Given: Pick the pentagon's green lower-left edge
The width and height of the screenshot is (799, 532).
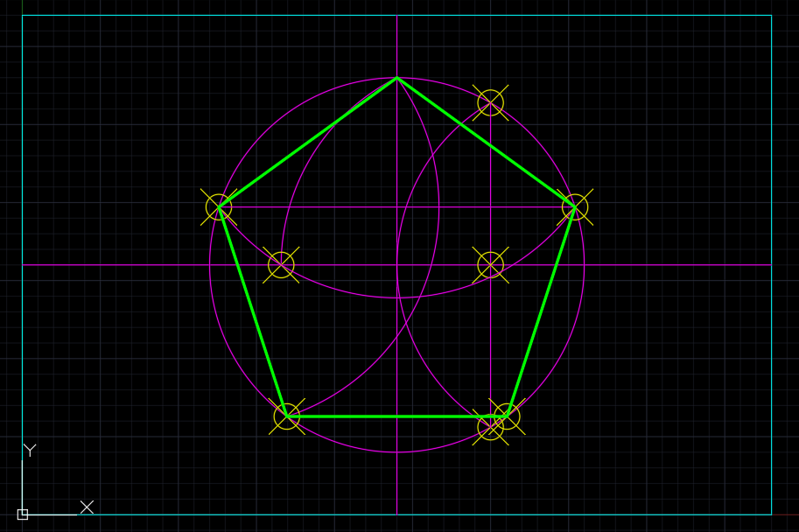Looking at the screenshot, I should (253, 312).
